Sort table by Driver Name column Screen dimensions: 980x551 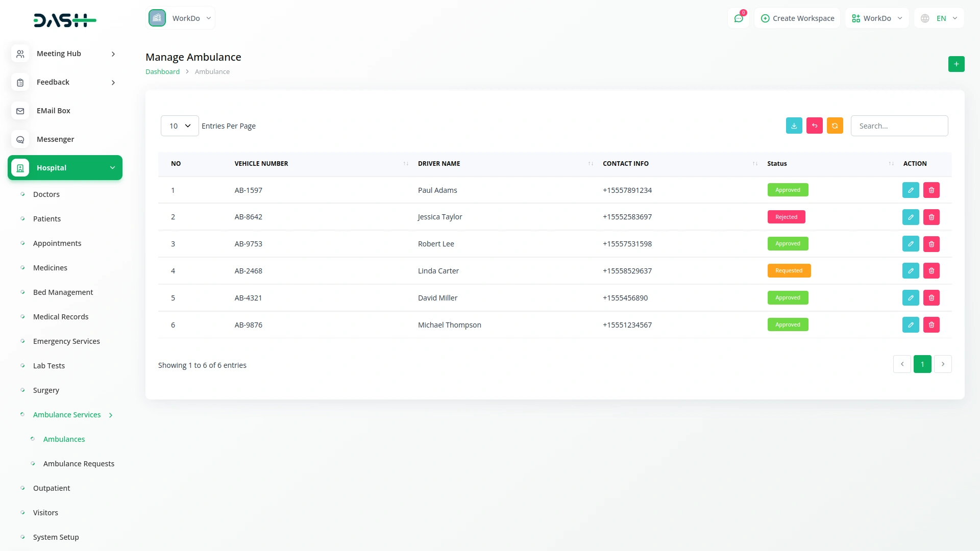point(591,163)
